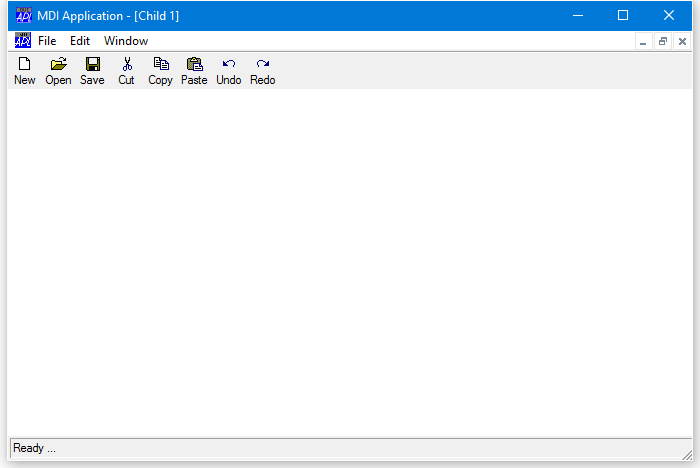
Task: Open the File menu
Action: tap(47, 41)
